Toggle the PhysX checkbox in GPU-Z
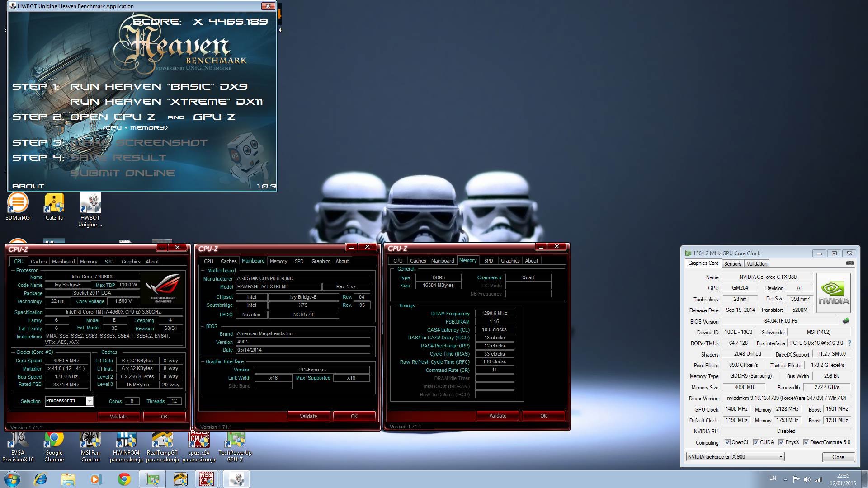 [x=781, y=442]
